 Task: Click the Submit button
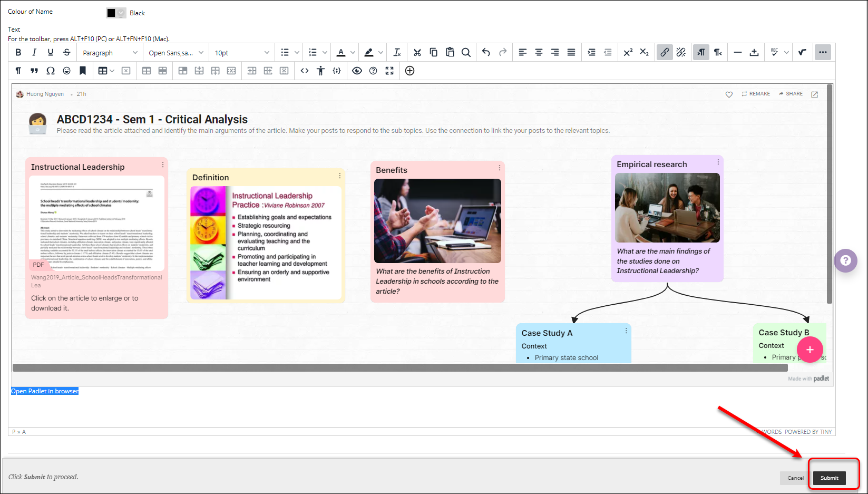tap(828, 478)
